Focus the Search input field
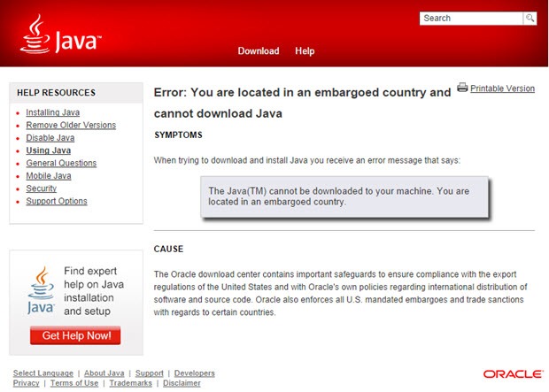This screenshot has width=549, height=392. click(x=471, y=19)
